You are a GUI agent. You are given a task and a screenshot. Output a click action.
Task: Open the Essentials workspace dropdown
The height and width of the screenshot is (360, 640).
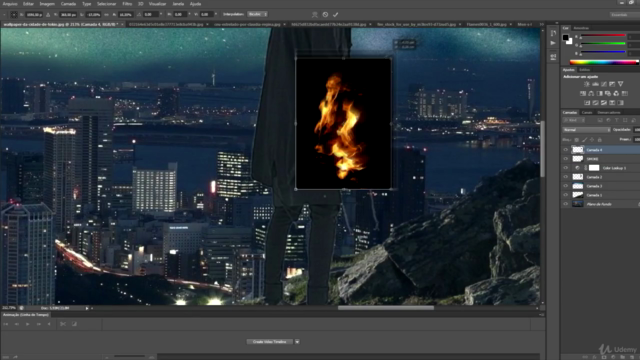pyautogui.click(x=624, y=15)
